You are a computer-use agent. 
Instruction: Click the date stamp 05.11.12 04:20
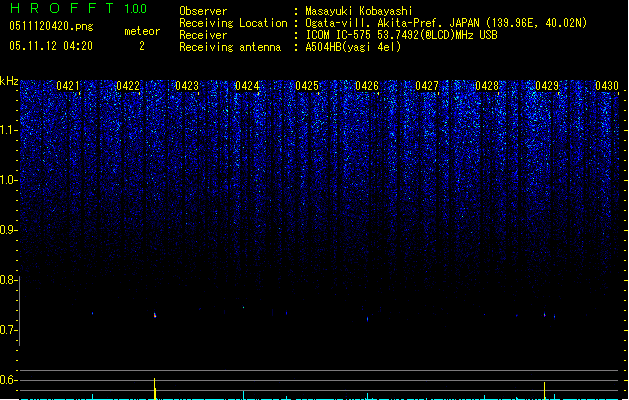click(51, 46)
